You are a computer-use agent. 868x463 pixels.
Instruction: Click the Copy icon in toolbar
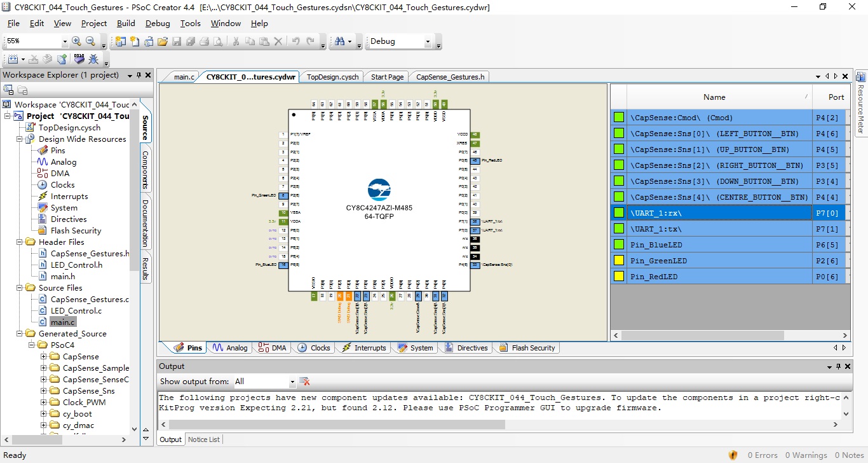pyautogui.click(x=250, y=41)
